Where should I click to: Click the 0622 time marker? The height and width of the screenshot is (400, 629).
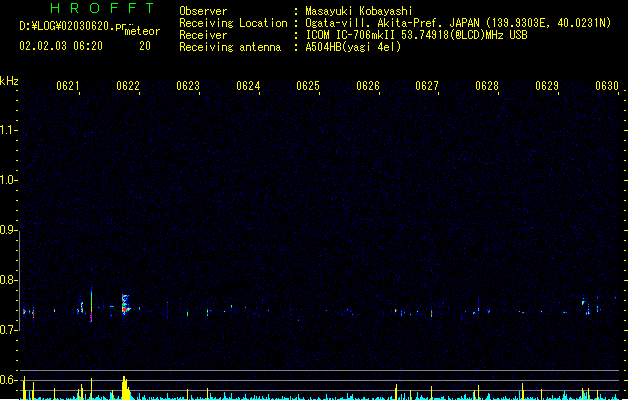(128, 86)
